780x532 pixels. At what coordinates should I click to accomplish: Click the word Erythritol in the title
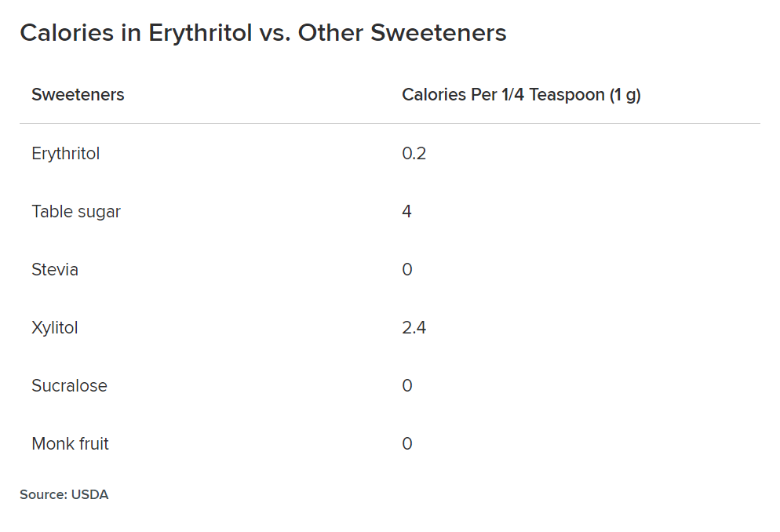200,33
